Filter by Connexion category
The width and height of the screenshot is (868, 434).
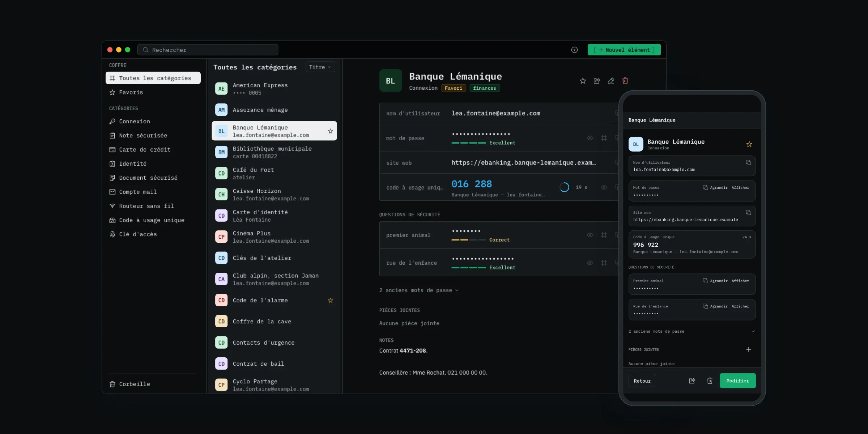click(x=153, y=121)
